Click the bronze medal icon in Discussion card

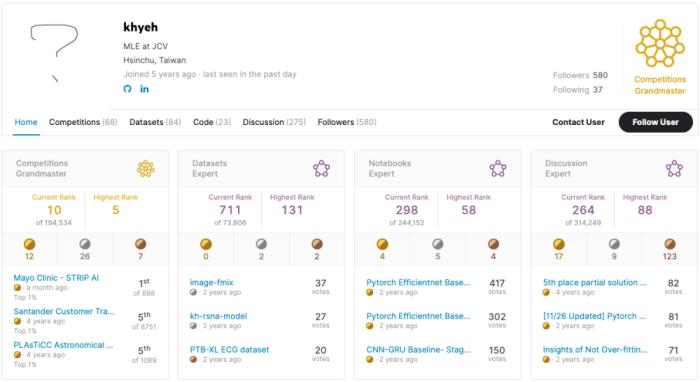coord(670,244)
